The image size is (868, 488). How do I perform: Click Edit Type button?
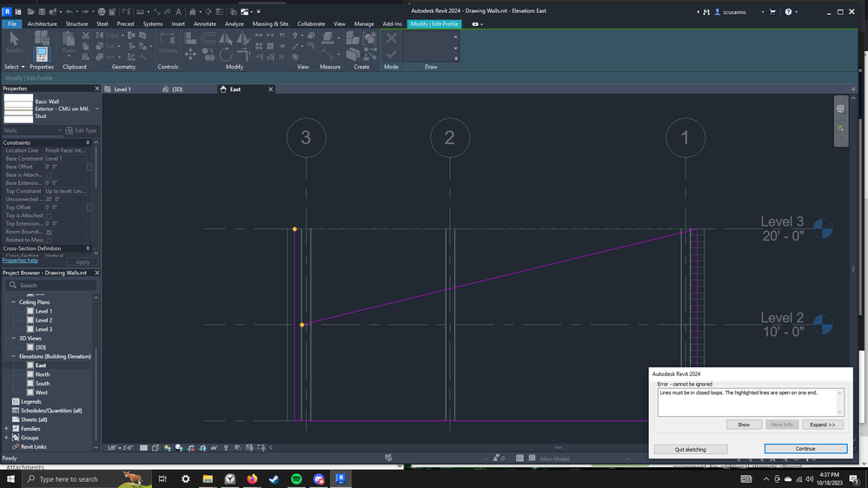pyautogui.click(x=81, y=130)
